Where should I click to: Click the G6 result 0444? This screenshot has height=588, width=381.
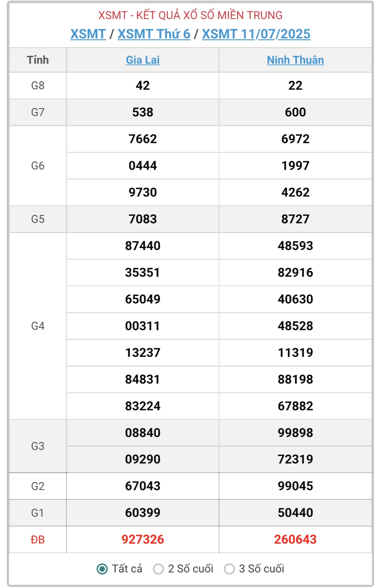[143, 165]
